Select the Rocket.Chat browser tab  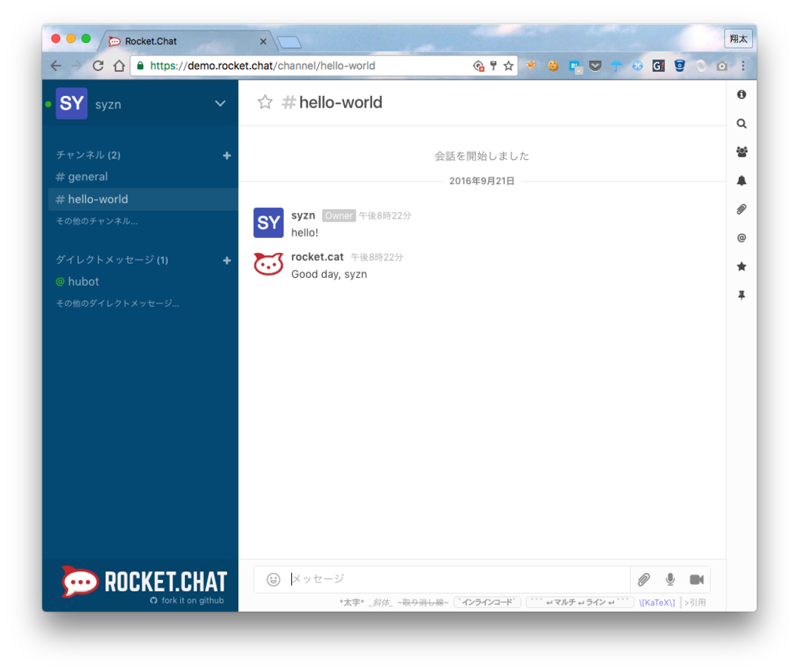pyautogui.click(x=189, y=41)
